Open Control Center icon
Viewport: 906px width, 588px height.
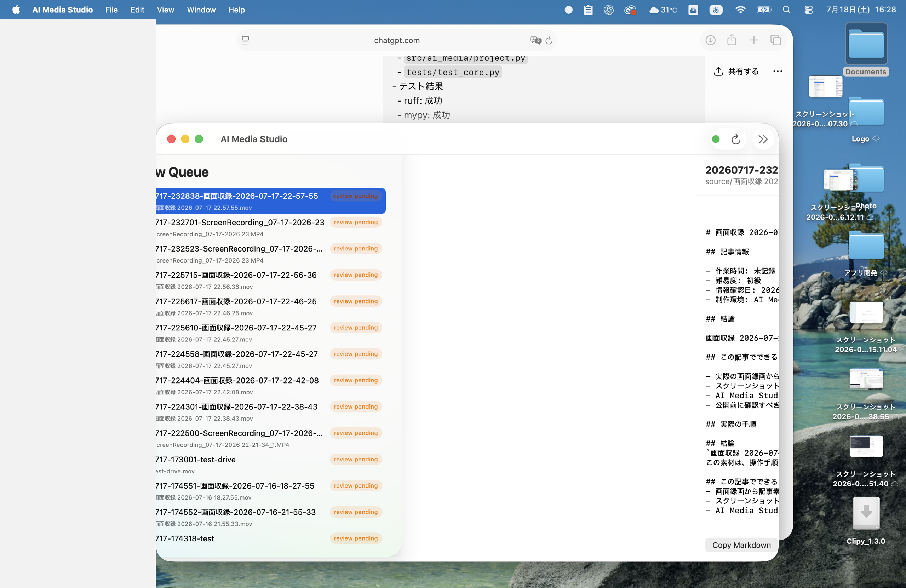point(809,10)
